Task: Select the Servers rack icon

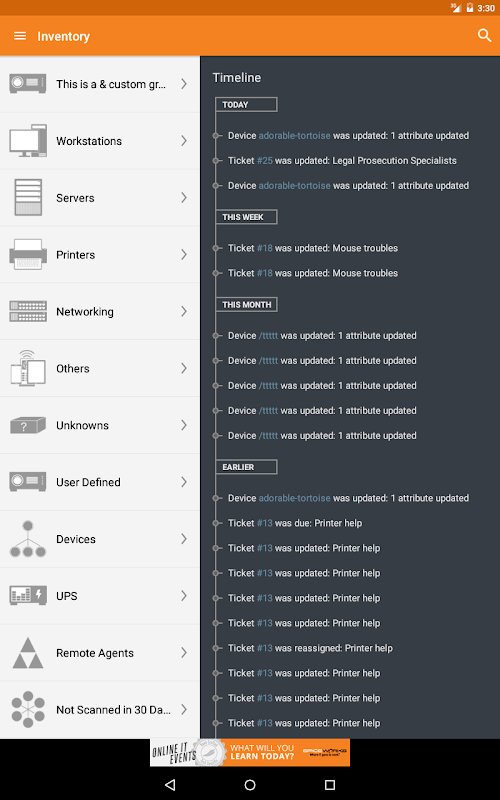Action: click(28, 197)
